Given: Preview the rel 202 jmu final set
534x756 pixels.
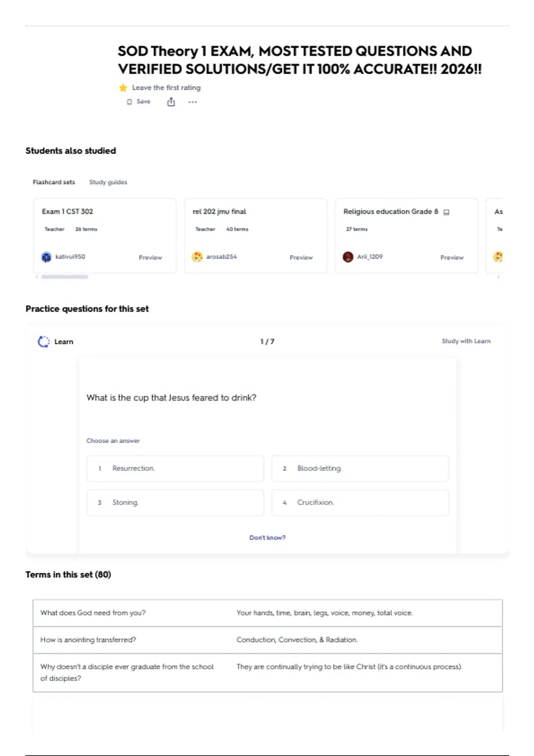Looking at the screenshot, I should (301, 257).
